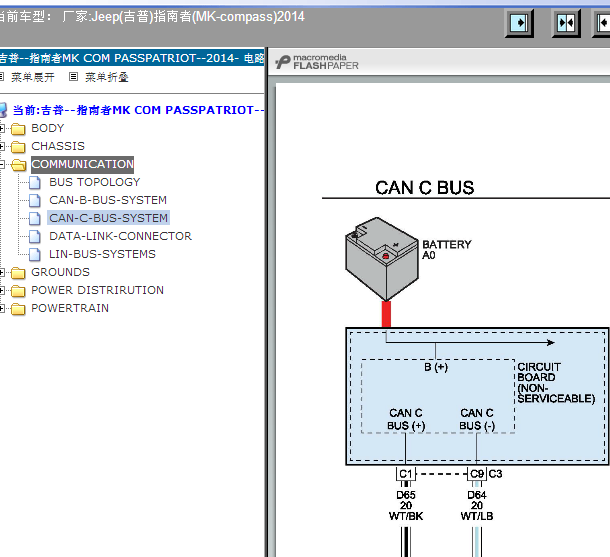Select the GROUNDS tree folder label

point(60,272)
